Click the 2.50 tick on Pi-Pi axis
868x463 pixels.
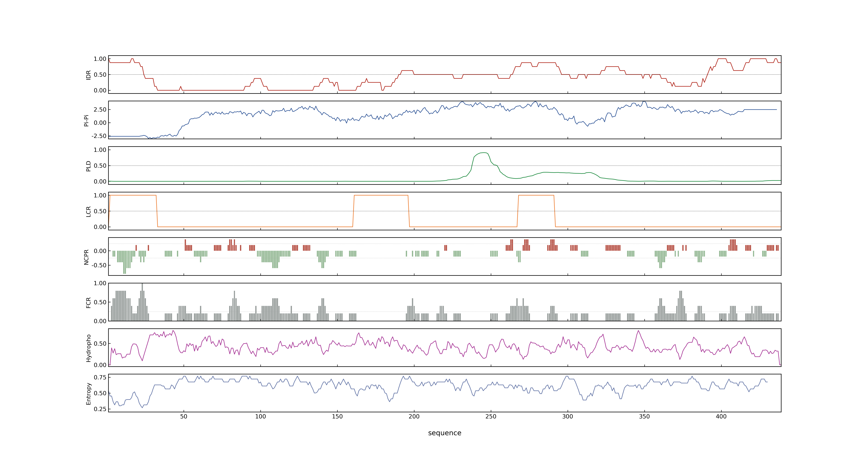100,109
